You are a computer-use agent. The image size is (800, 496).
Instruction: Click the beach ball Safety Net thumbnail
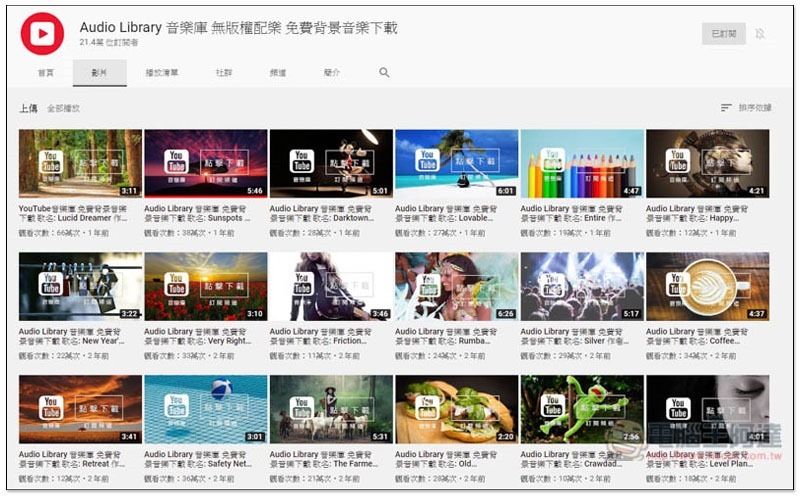(x=205, y=409)
